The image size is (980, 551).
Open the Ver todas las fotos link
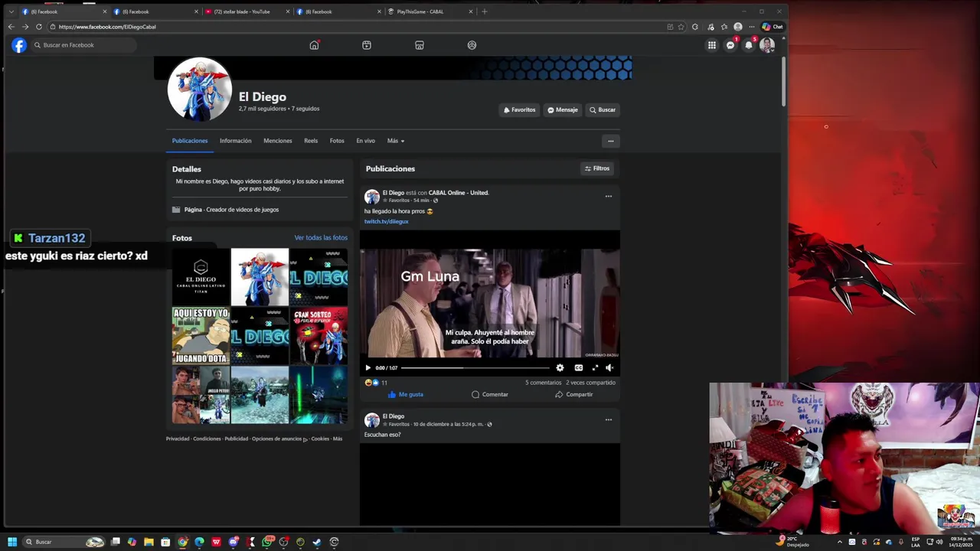[321, 238]
